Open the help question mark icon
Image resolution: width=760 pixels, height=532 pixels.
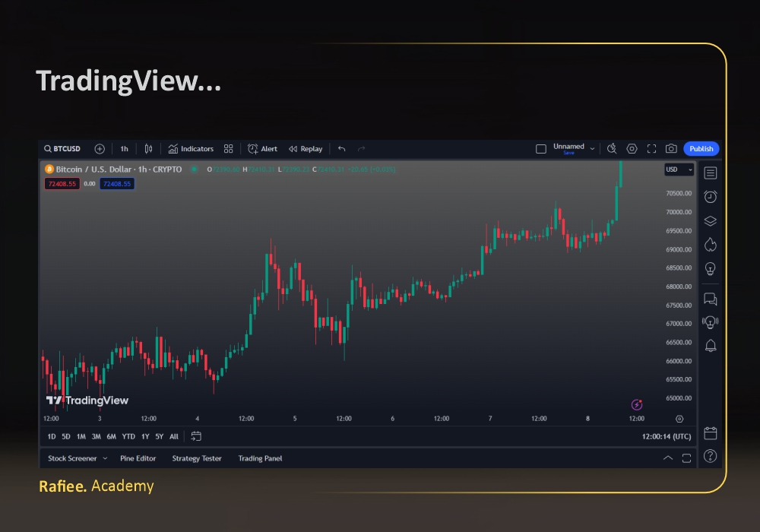[711, 456]
